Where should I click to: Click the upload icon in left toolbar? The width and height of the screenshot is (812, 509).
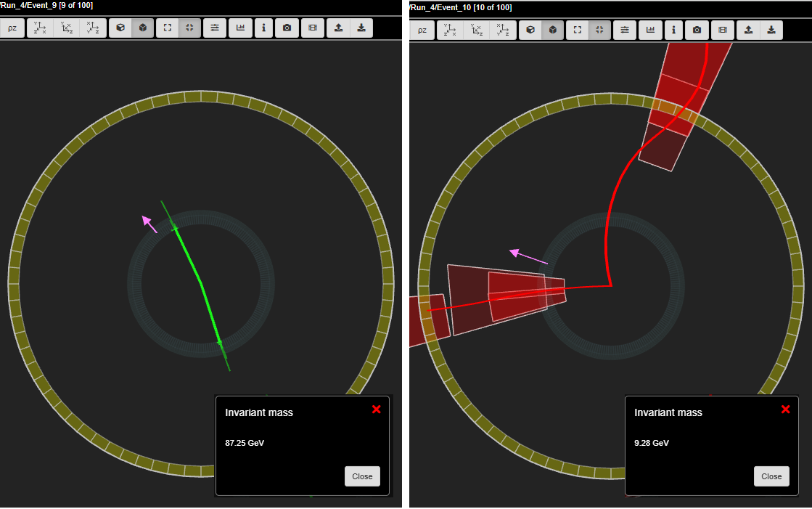tap(338, 28)
